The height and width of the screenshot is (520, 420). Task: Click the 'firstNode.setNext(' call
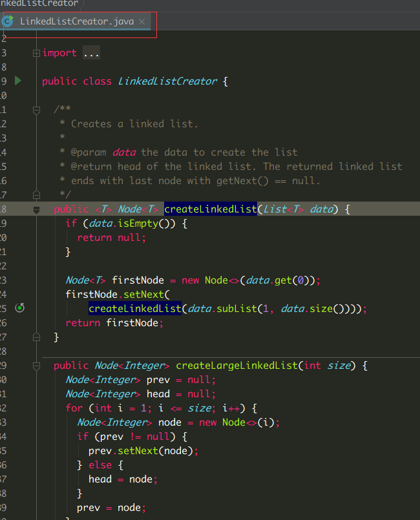(118, 295)
